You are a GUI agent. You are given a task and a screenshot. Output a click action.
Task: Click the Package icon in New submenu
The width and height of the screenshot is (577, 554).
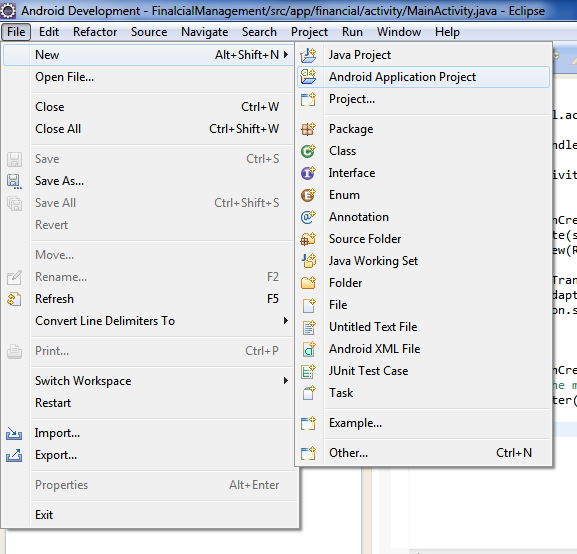pos(308,129)
